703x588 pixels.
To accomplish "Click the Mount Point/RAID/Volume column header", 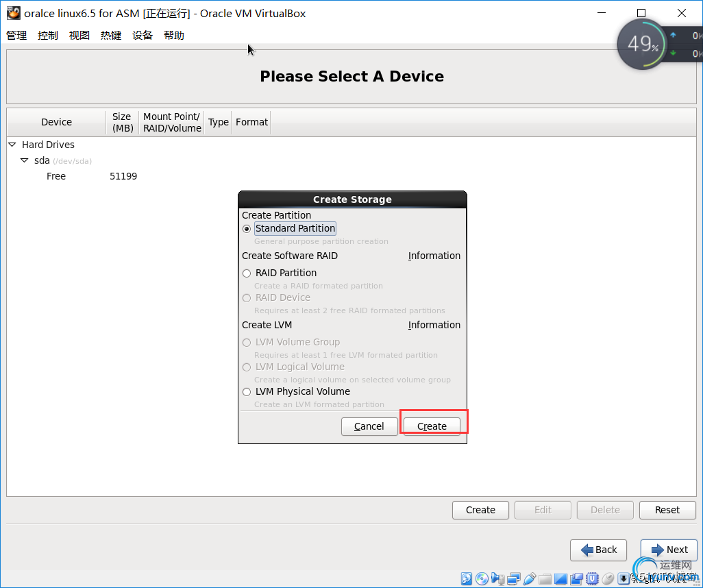I will point(172,122).
